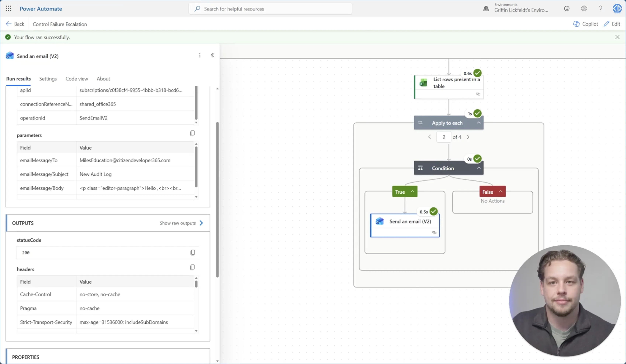Open the Copilot panel
This screenshot has width=626, height=364.
(586, 24)
